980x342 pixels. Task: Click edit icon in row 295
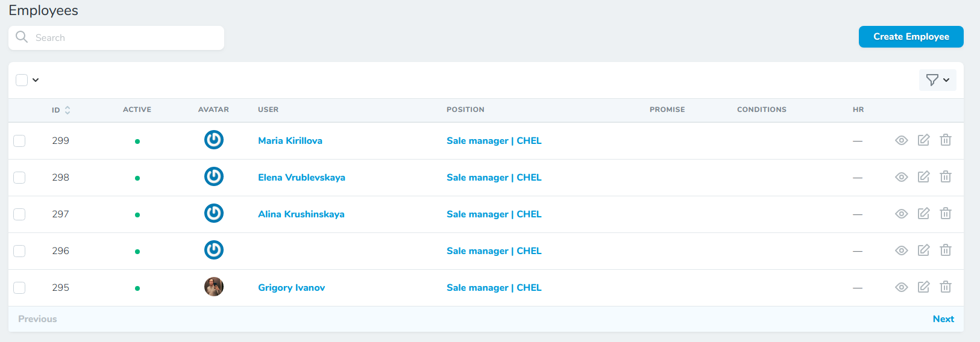923,287
